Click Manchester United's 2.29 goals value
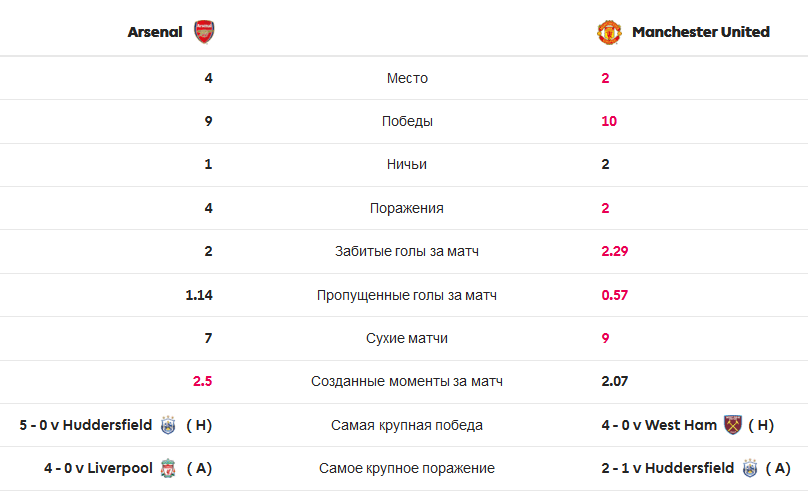This screenshot has height=502, width=808. (615, 251)
